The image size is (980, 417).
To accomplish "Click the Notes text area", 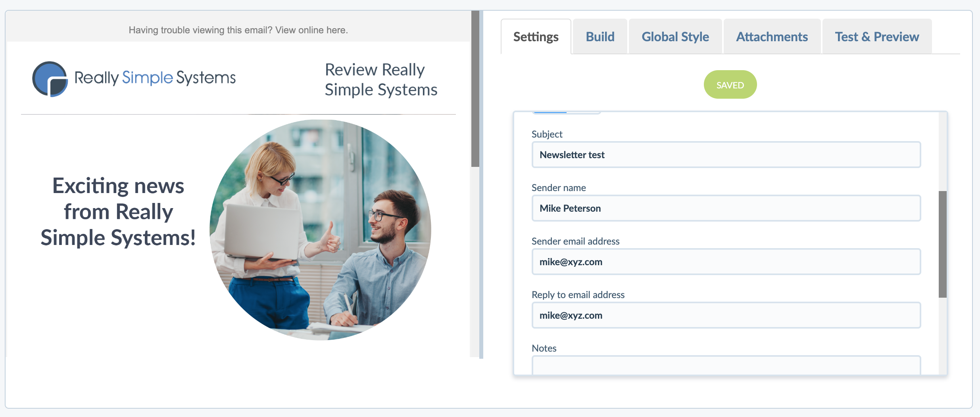I will [726, 365].
